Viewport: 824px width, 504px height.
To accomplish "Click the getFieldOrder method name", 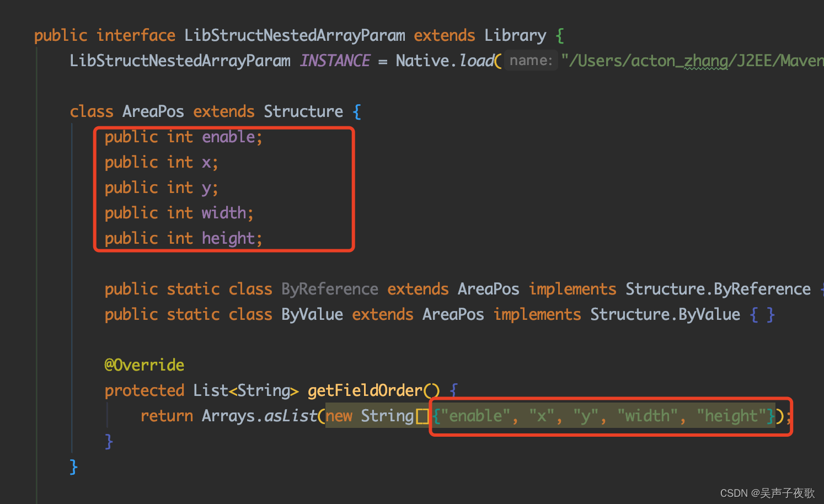I will pos(365,390).
